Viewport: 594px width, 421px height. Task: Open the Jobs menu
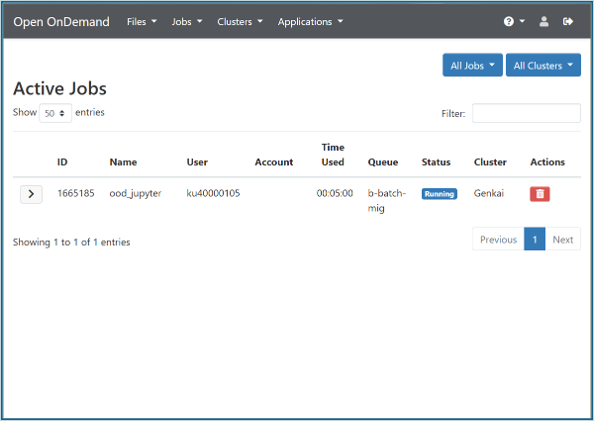(187, 22)
